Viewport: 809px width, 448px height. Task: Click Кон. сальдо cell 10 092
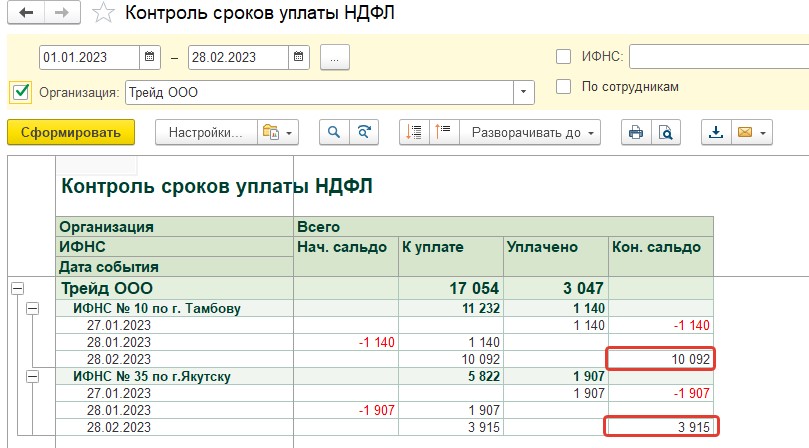[661, 359]
